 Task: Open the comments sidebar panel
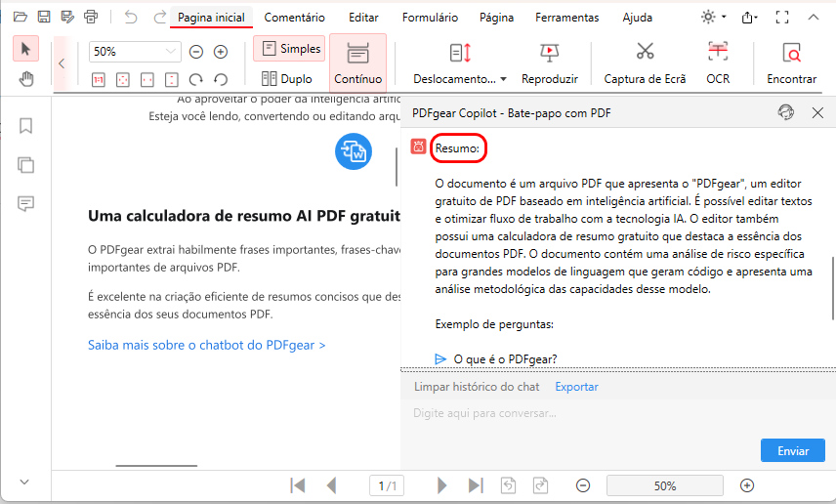[x=25, y=203]
